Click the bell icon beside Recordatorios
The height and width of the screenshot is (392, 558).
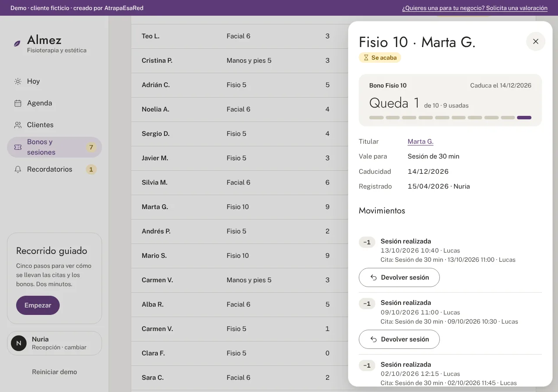click(18, 169)
